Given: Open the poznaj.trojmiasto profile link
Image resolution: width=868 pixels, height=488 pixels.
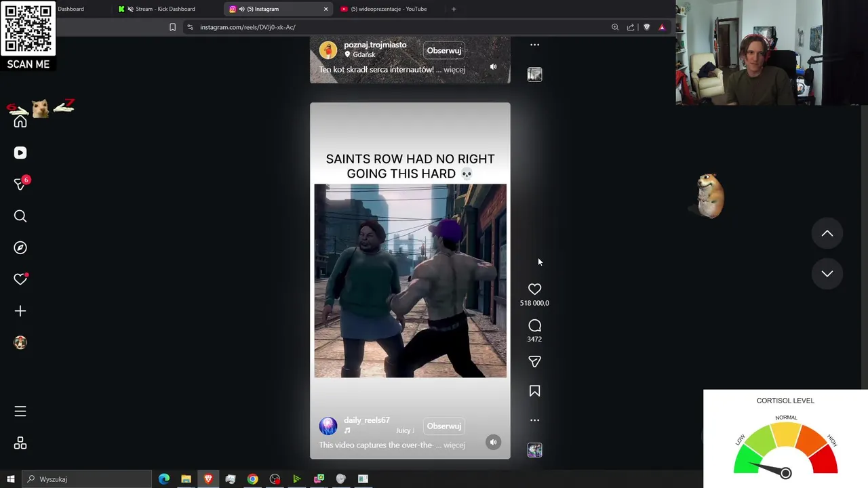Looking at the screenshot, I should (375, 45).
